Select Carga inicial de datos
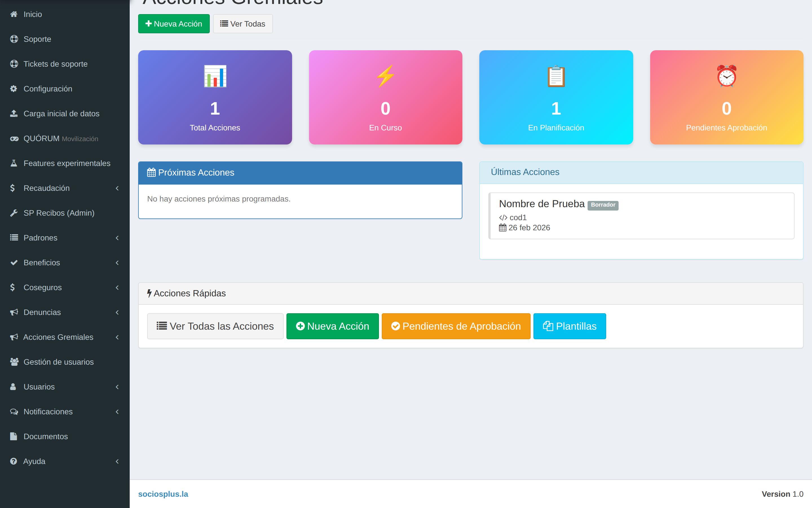This screenshot has height=508, width=812. (65, 113)
